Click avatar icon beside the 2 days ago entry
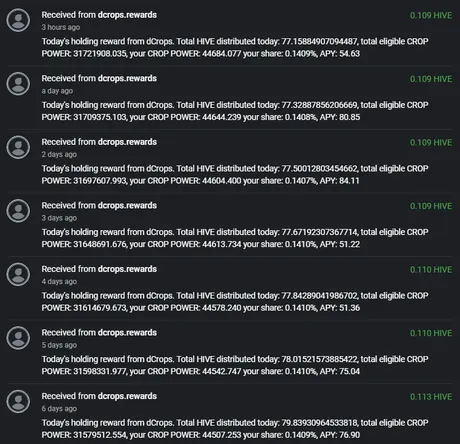Screen dimensions: 460x444 [x=18, y=147]
